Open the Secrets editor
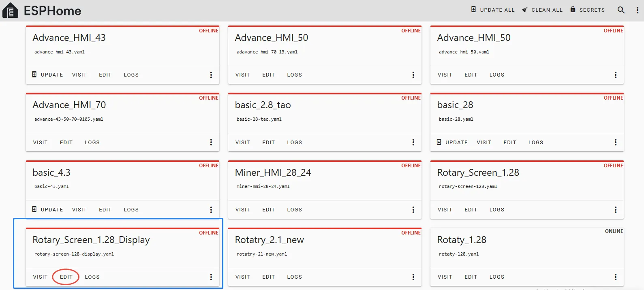 (x=587, y=10)
